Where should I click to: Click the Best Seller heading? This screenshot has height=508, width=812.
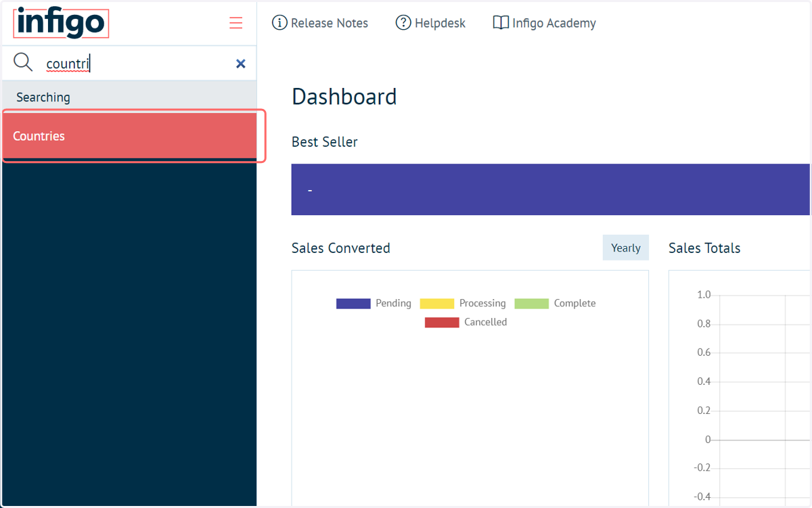tap(325, 142)
